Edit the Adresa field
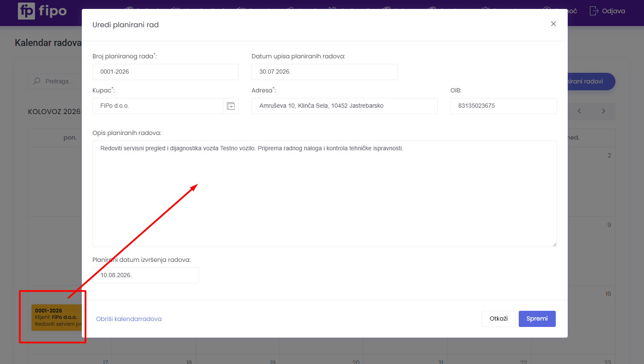The image size is (644, 364). (344, 106)
